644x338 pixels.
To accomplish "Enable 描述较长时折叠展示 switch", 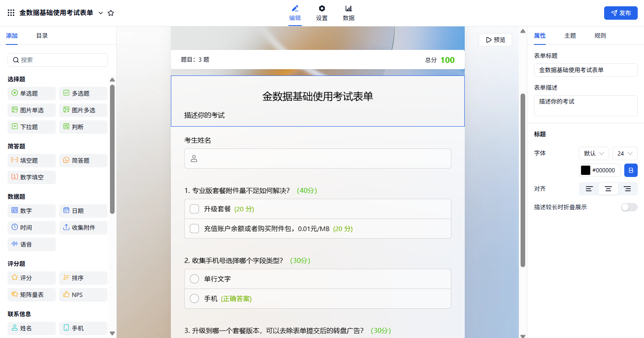I will 628,207.
